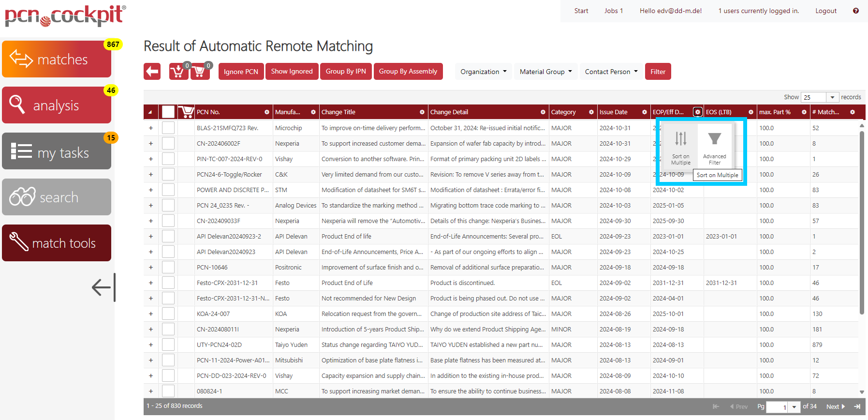Check the box for BLAS-21SMFQ723 row

(168, 128)
